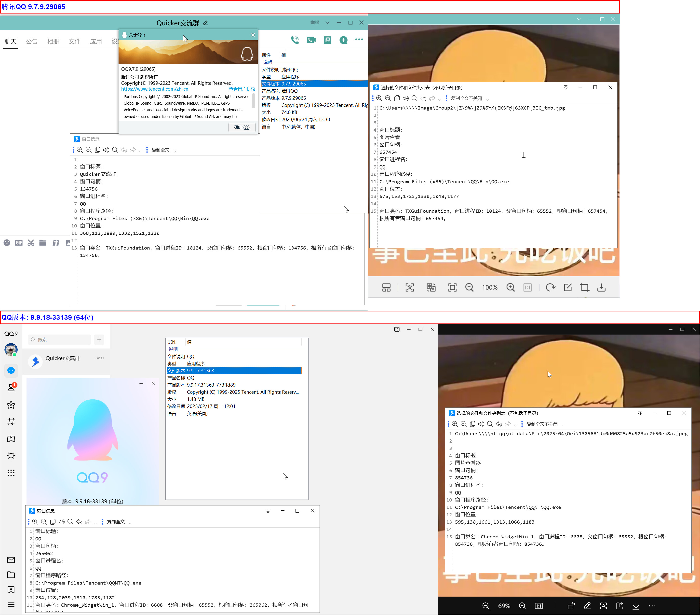Switch to the 公告 tab
Image resolution: width=700 pixels, height=615 pixels.
click(32, 42)
